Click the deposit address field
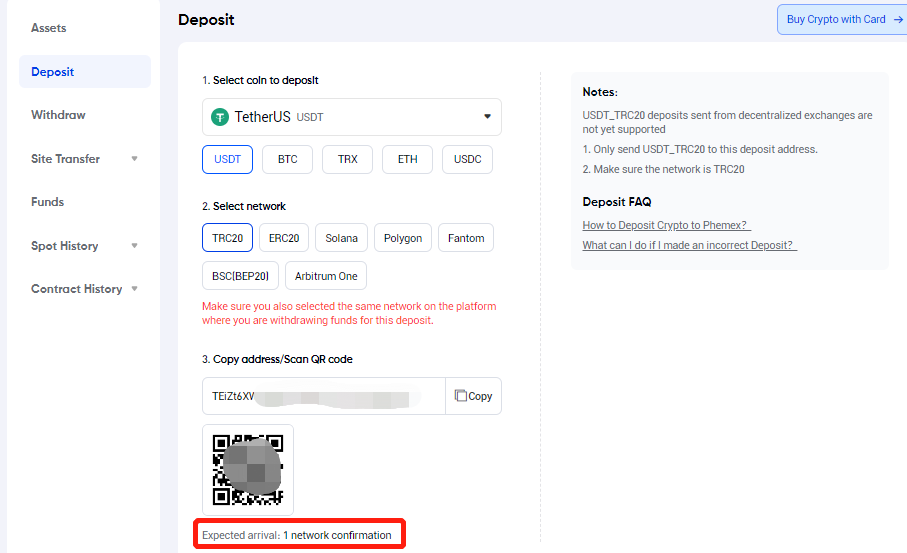The height and width of the screenshot is (553, 907). pos(324,396)
